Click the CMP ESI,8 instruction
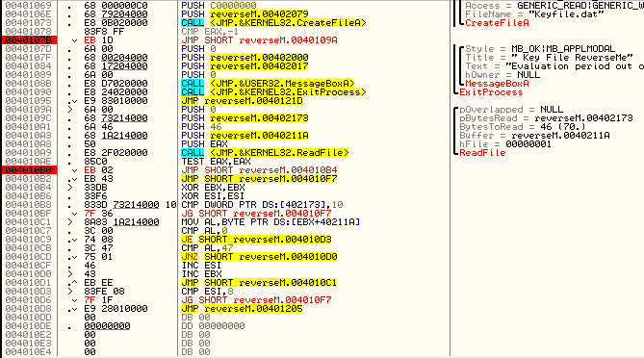The width and height of the screenshot is (644, 358). tap(207, 291)
